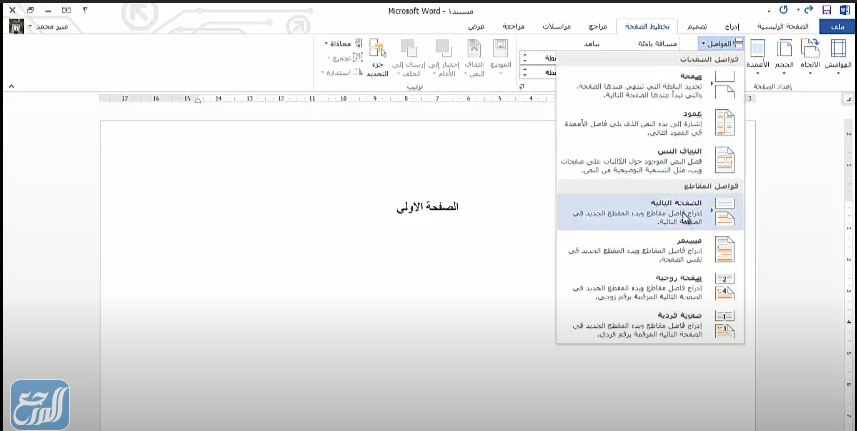Open Word Help question mark
The width and height of the screenshot is (857, 431).
pos(84,10)
